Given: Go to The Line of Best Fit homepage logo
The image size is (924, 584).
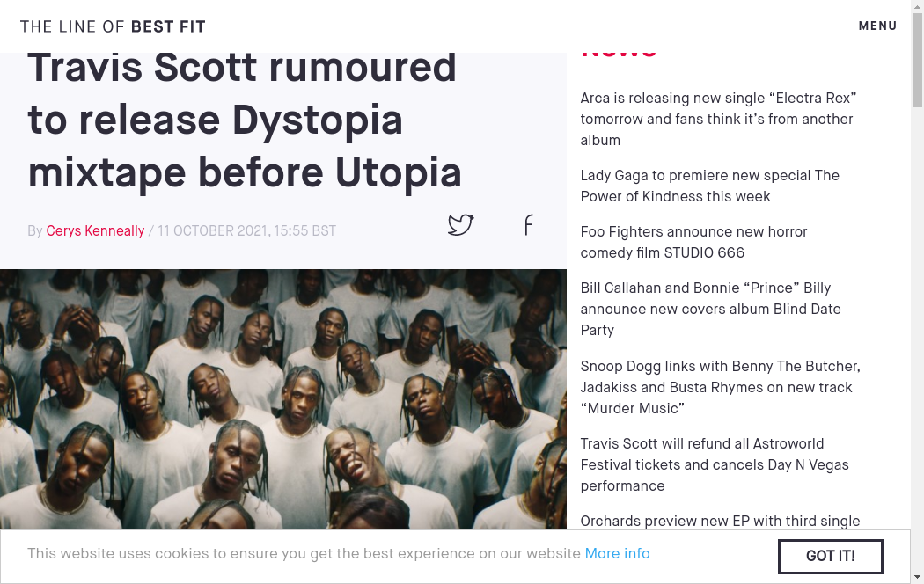Looking at the screenshot, I should pyautogui.click(x=113, y=26).
